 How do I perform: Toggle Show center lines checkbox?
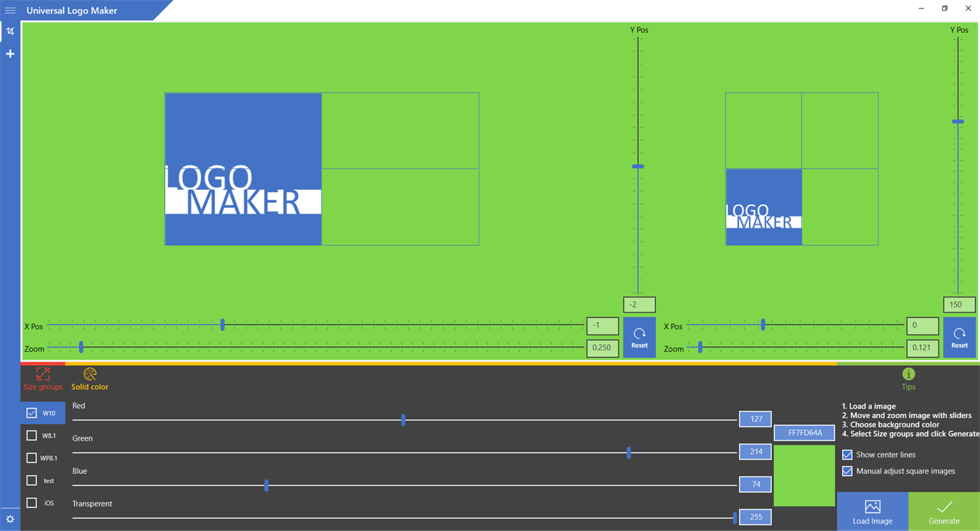click(847, 455)
